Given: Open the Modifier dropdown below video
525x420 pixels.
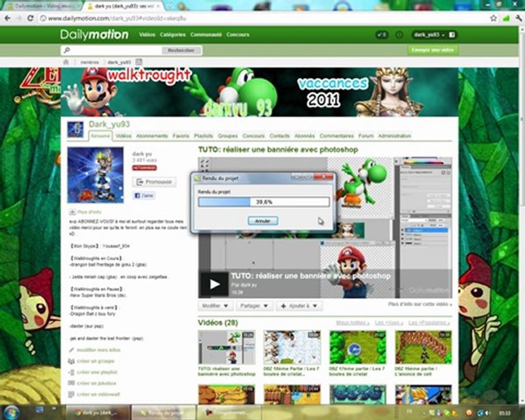Looking at the screenshot, I should pos(215,306).
